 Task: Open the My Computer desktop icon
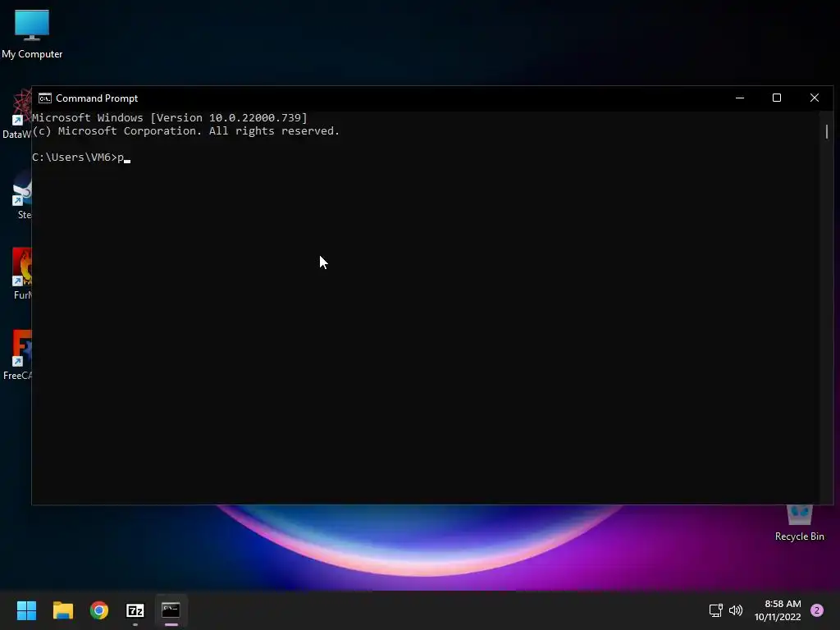[32, 34]
